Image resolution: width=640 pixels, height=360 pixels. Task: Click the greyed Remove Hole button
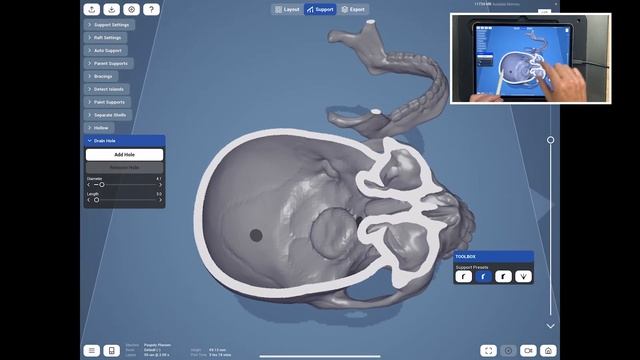point(124,167)
